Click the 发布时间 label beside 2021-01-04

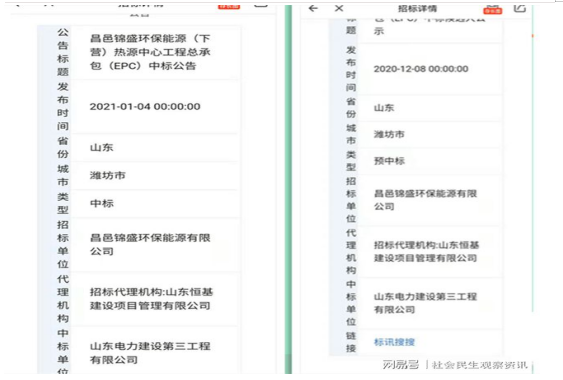pos(63,106)
